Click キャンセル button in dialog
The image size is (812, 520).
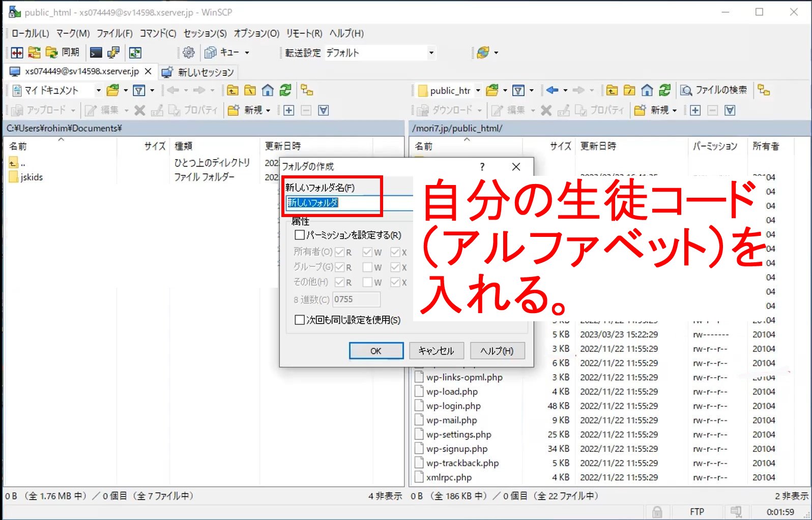click(436, 351)
